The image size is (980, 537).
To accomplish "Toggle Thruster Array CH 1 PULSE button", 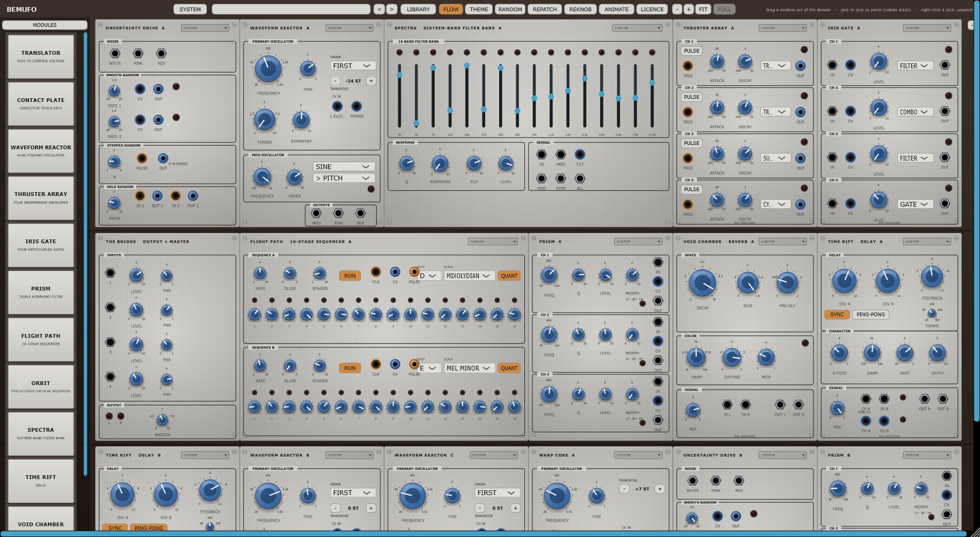I will [691, 51].
